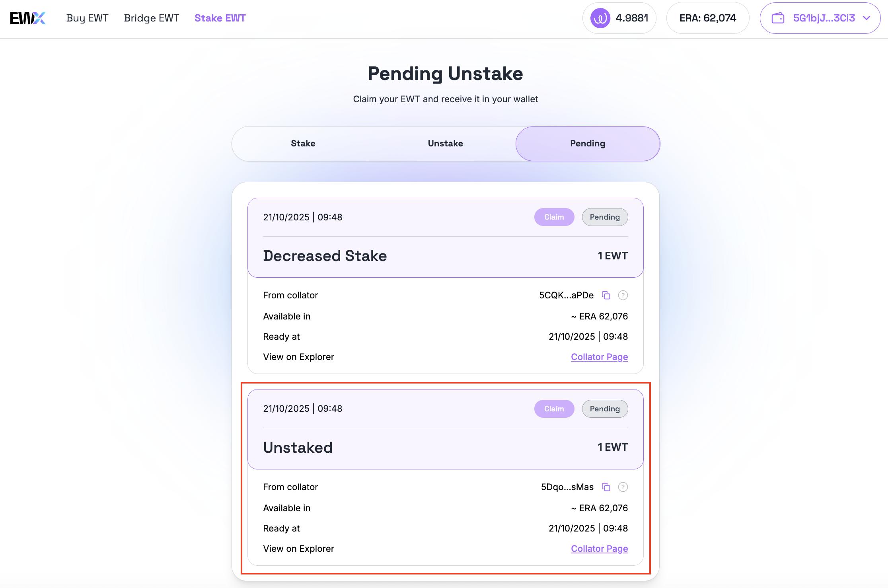Copy collator address 5CQK...aPDe
The image size is (888, 588).
point(606,295)
